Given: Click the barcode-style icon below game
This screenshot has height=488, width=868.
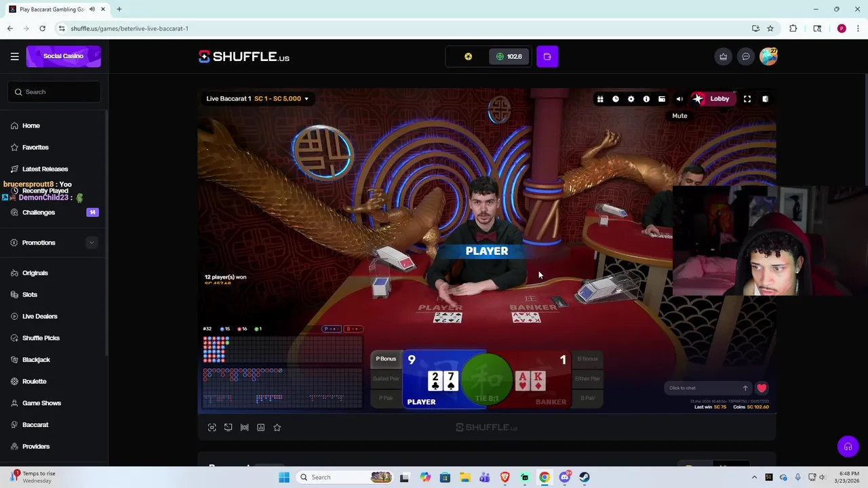Looking at the screenshot, I should 244,428.
